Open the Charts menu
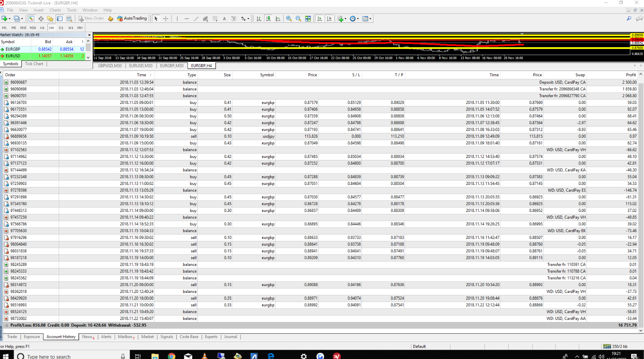This screenshot has width=644, height=359. pos(55,10)
